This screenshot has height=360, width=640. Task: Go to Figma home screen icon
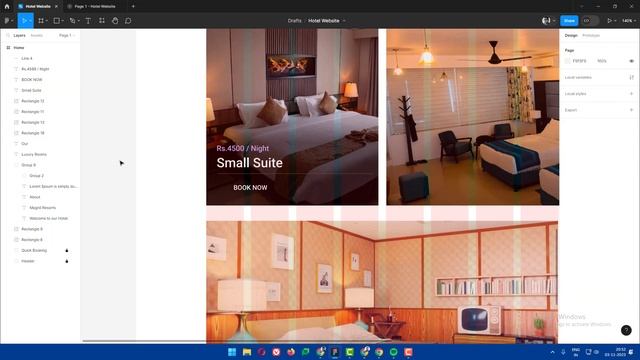coord(7,6)
